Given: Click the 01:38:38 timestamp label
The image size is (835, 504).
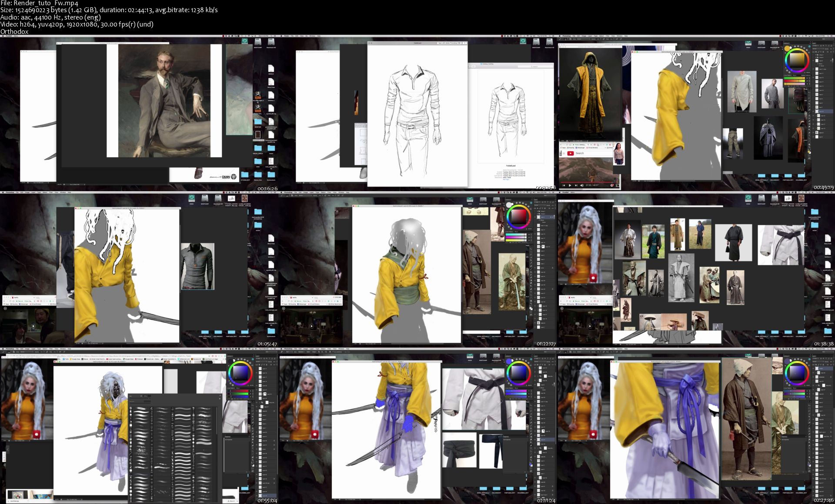Looking at the screenshot, I should click(x=824, y=344).
